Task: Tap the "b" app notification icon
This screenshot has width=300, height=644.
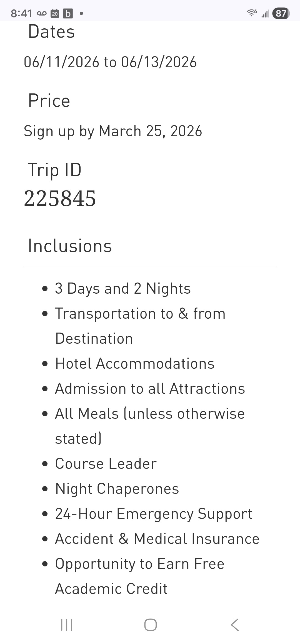Action: click(68, 13)
